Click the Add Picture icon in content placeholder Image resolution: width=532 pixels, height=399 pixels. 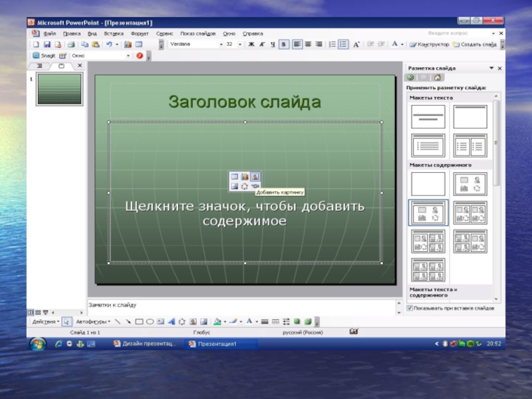(x=255, y=176)
